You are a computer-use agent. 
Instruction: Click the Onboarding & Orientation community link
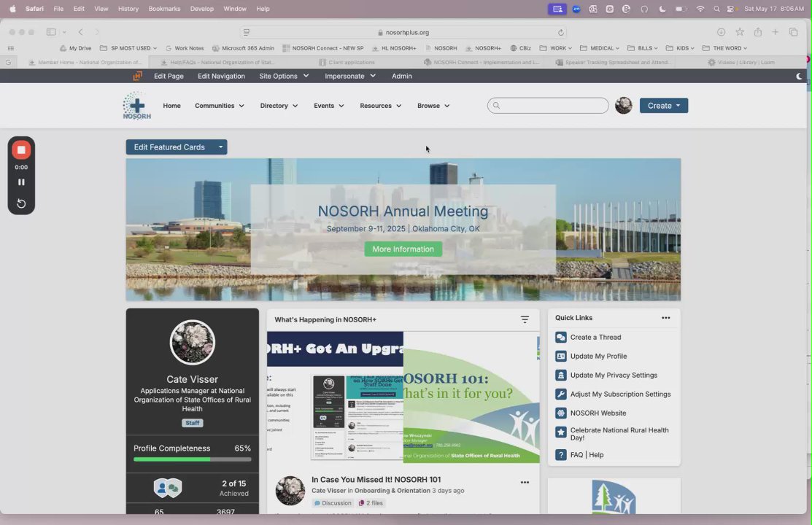coord(392,490)
